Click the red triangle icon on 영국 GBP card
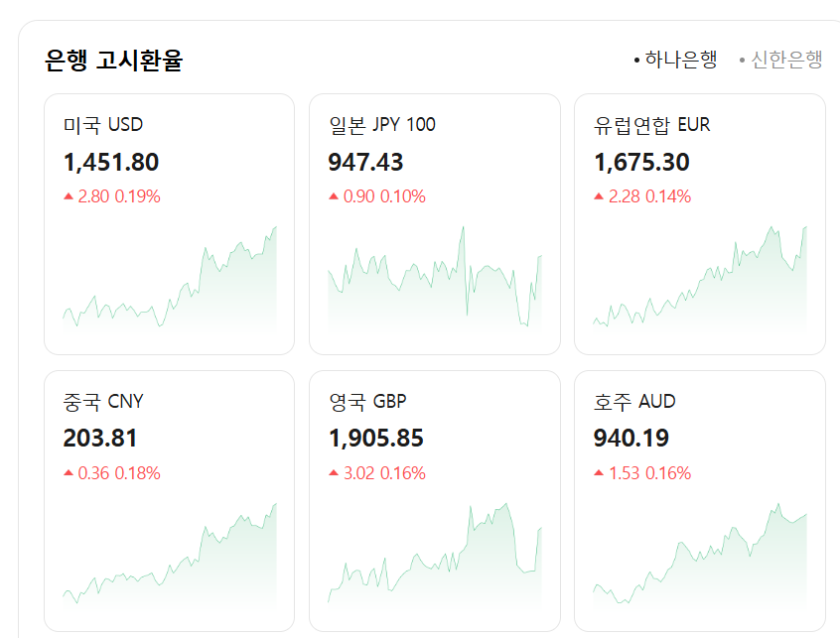840x638 pixels. 332,473
